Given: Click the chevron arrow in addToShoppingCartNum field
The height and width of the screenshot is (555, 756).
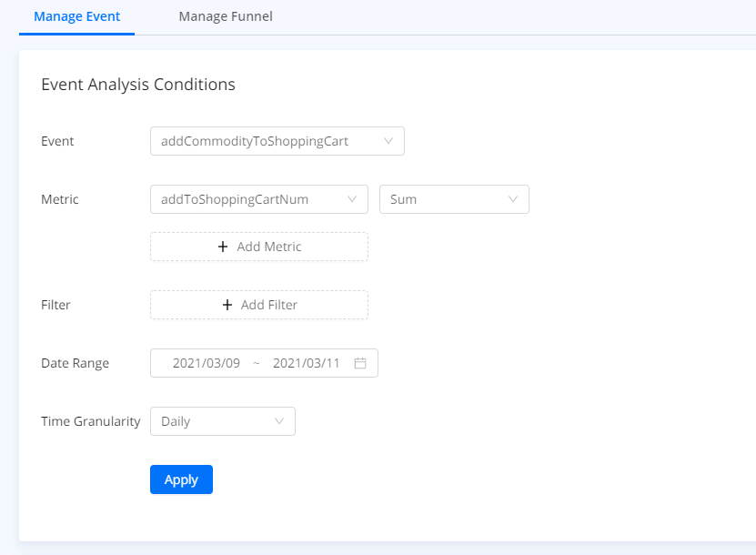Looking at the screenshot, I should tap(352, 199).
